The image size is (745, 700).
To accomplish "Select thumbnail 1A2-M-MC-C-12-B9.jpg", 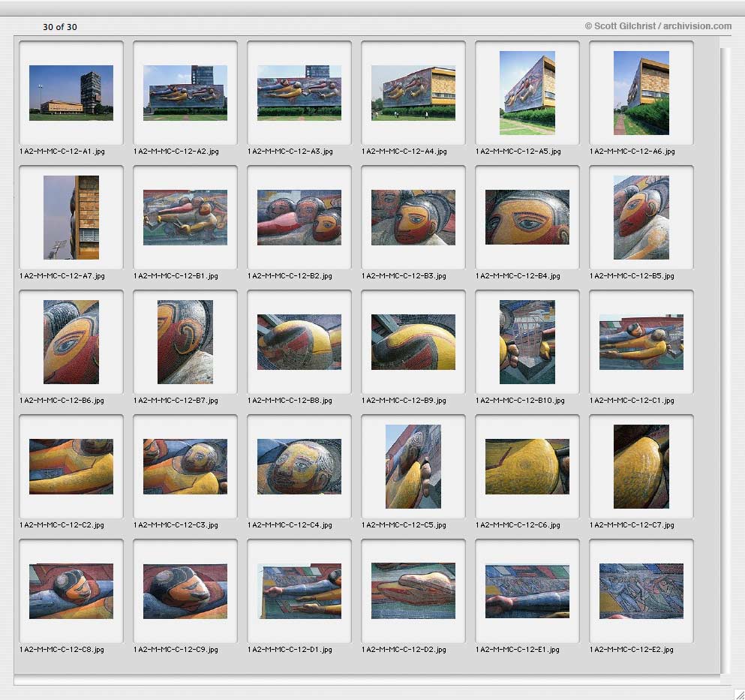I will pos(413,341).
